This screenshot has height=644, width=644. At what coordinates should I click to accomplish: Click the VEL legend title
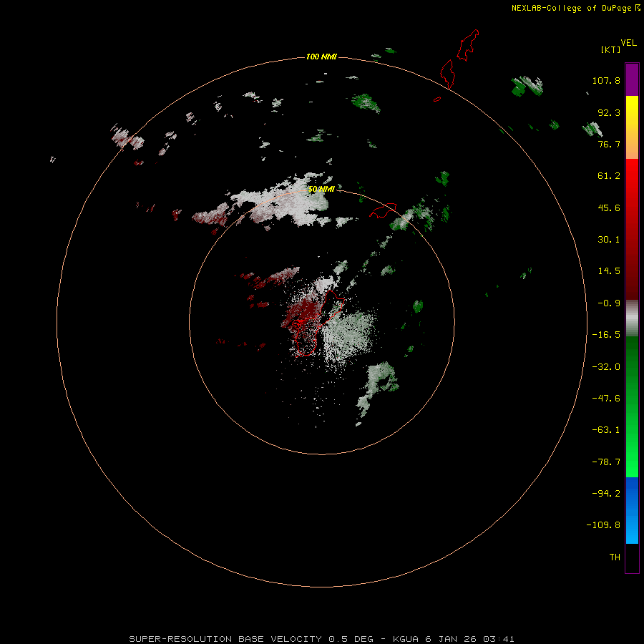coord(628,43)
